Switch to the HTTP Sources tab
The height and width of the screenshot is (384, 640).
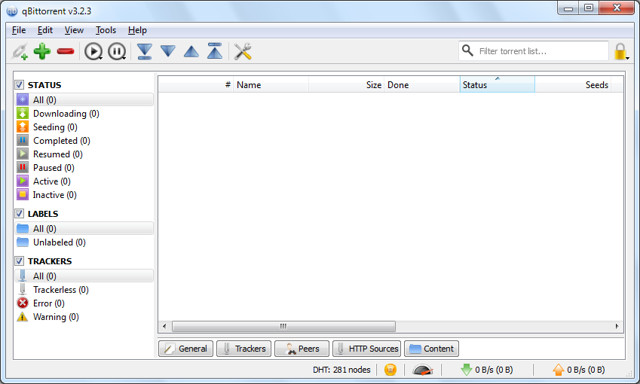coord(367,348)
